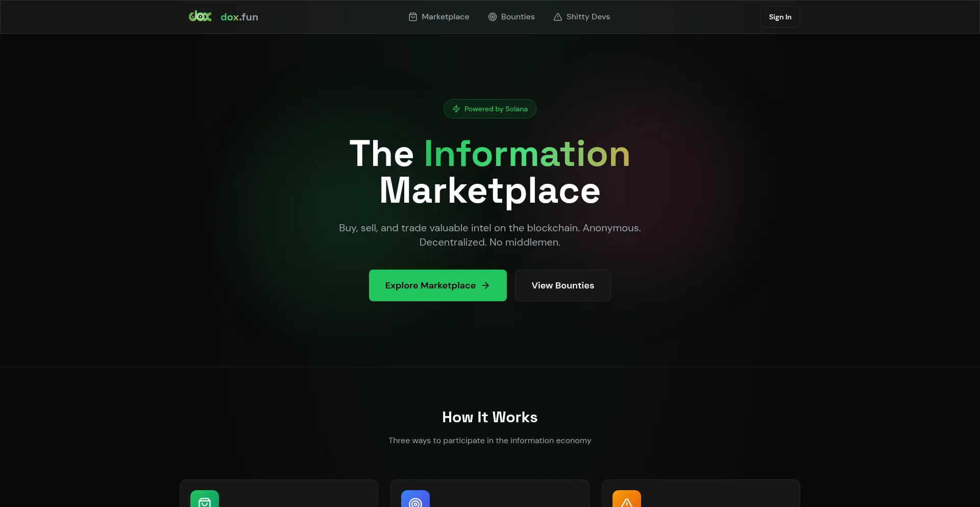Click the How It Works heading
The image size is (980, 507).
[x=489, y=417]
